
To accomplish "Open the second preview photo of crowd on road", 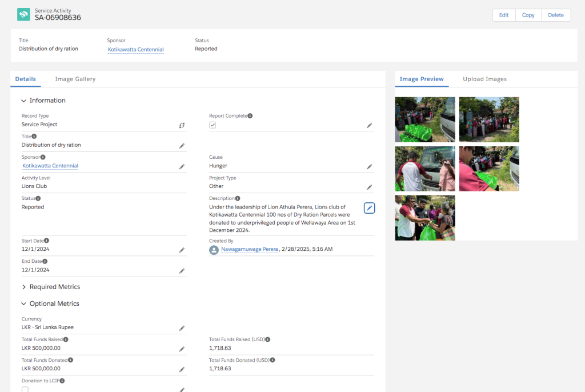I will (489, 119).
